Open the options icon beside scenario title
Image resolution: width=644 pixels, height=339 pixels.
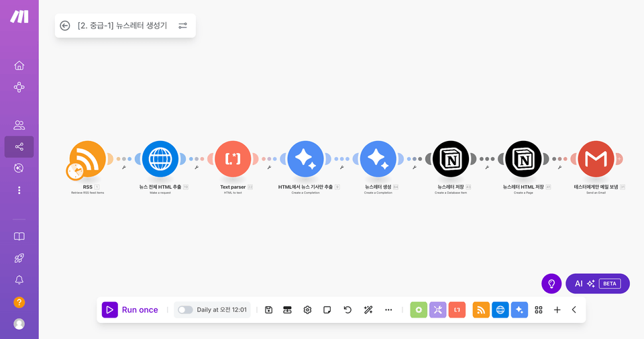point(182,26)
